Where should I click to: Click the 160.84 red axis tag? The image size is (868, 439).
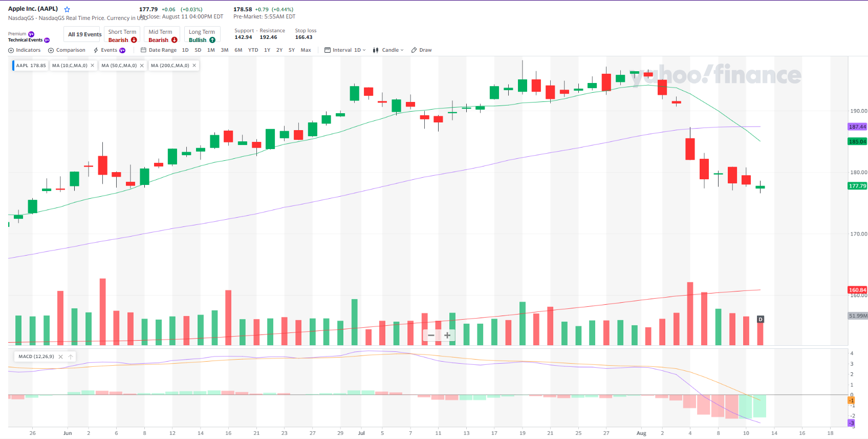[857, 290]
